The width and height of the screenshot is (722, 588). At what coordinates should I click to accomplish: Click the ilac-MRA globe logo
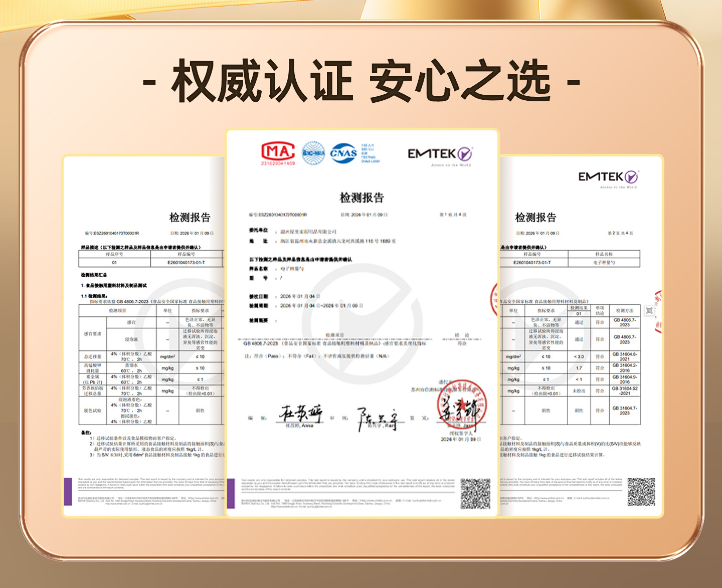click(313, 153)
